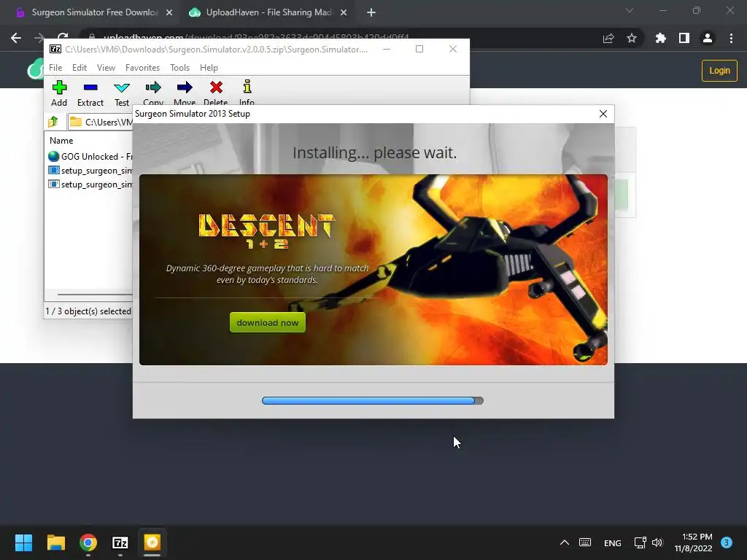Click the network tray icon
The height and width of the screenshot is (560, 747).
(640, 542)
